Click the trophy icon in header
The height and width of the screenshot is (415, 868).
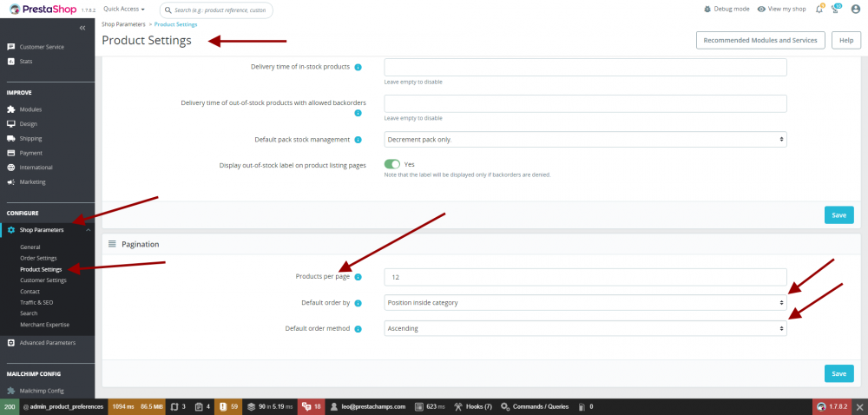coord(836,10)
